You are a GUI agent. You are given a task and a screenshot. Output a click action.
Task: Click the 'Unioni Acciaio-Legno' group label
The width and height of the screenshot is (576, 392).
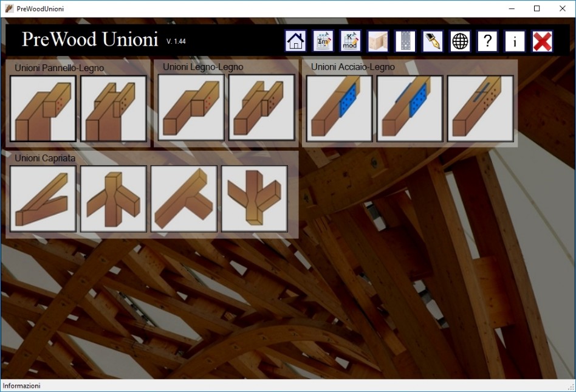(x=353, y=67)
